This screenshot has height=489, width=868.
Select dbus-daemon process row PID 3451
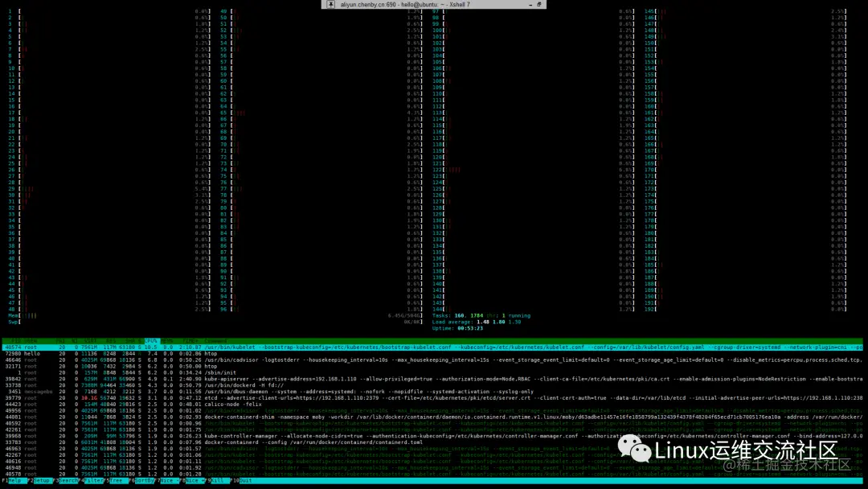tap(433, 392)
